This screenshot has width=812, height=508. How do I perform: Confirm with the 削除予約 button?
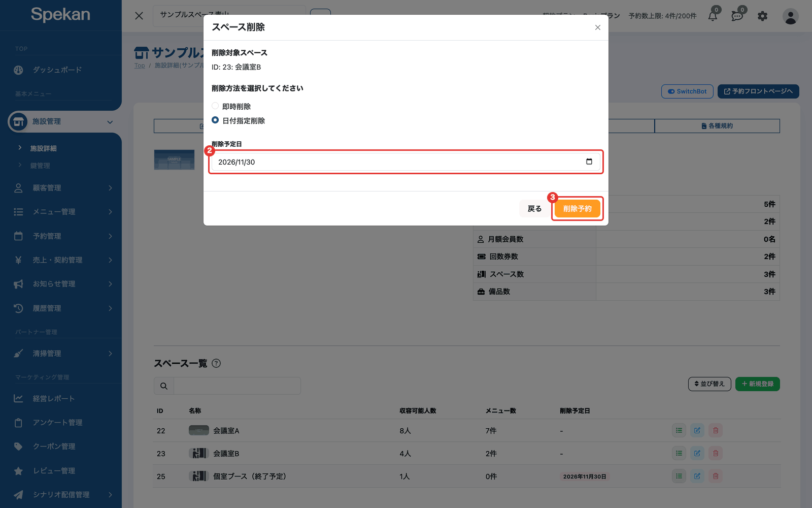[577, 209]
